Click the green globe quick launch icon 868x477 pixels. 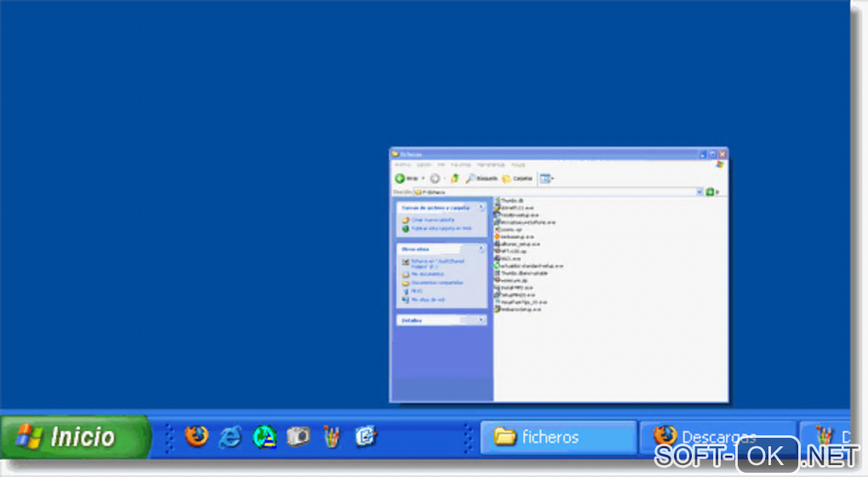tap(265, 437)
